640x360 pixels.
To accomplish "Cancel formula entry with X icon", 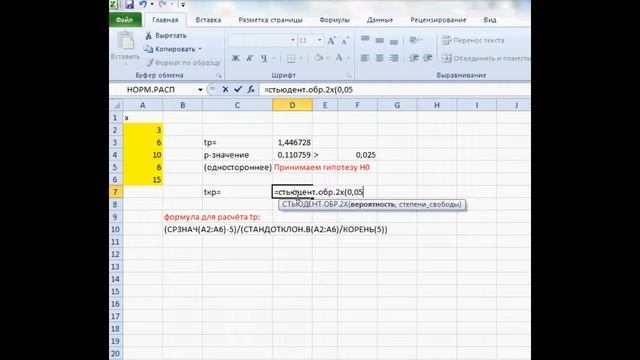I will (225, 89).
